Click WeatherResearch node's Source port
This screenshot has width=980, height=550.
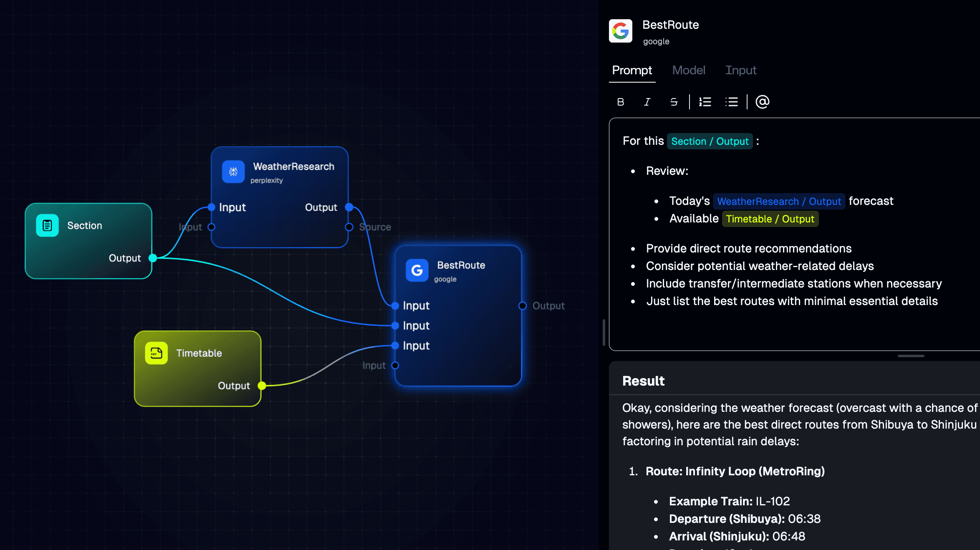click(x=349, y=227)
